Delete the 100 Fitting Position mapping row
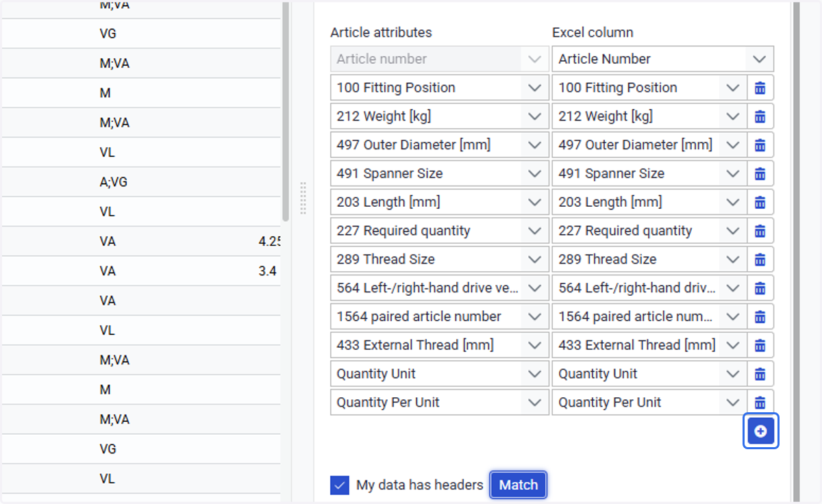Viewport: 822px width, 504px height. 760,88
